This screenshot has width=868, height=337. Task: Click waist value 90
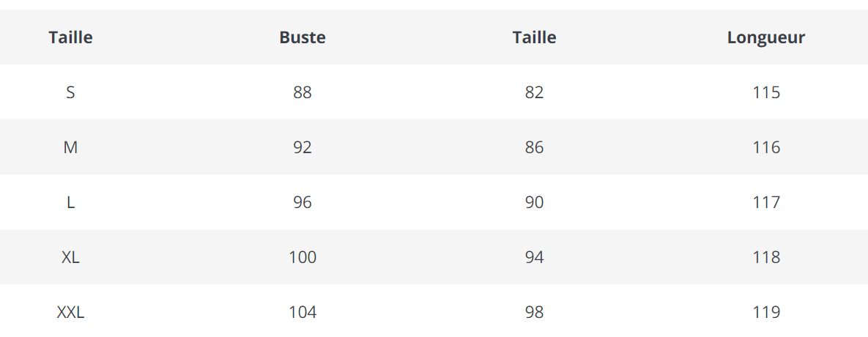click(x=534, y=202)
